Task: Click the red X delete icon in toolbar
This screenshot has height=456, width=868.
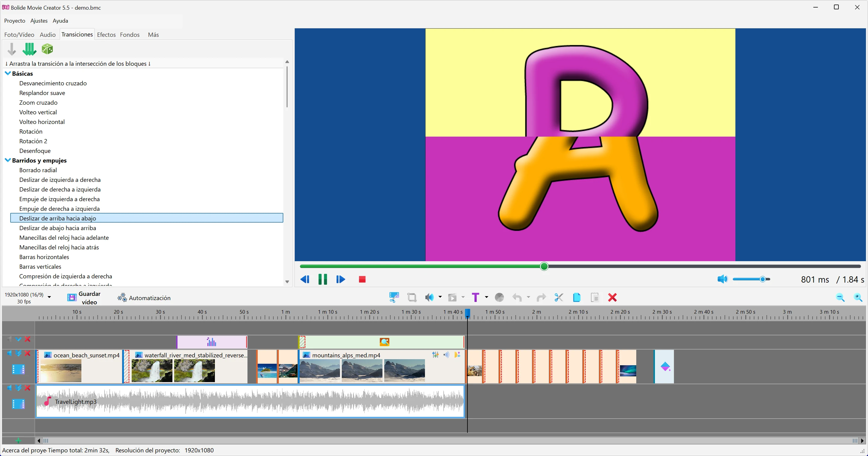Action: (612, 297)
